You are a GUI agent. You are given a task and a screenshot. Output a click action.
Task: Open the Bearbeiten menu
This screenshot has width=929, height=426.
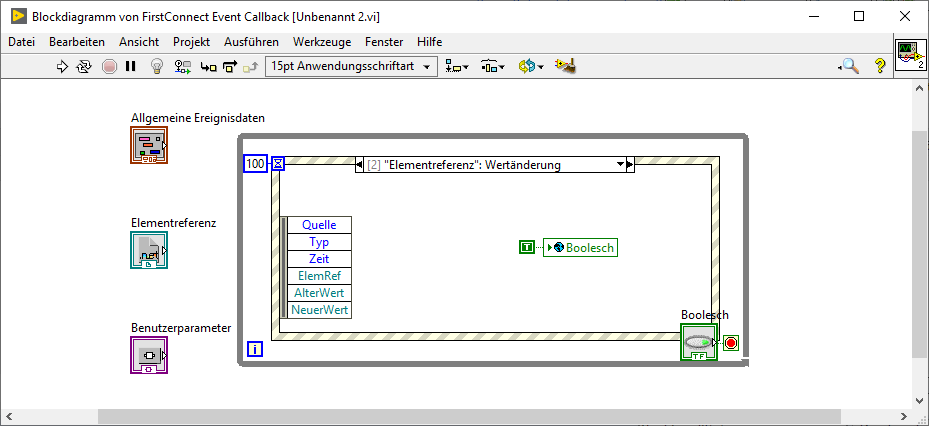point(77,42)
